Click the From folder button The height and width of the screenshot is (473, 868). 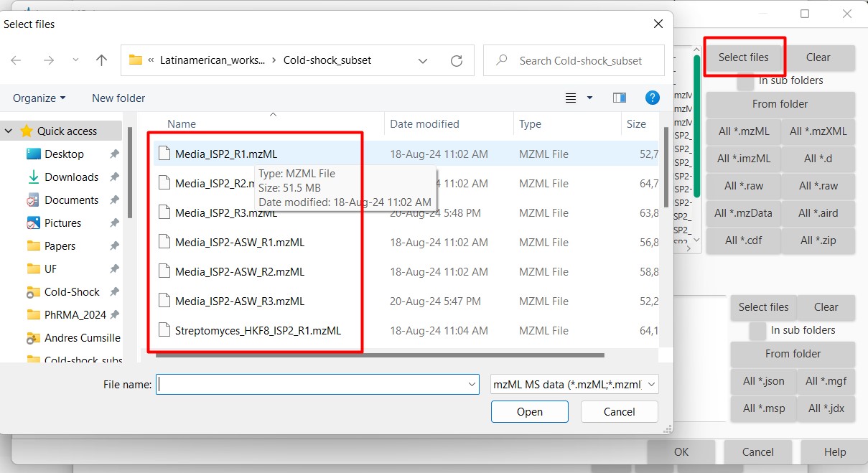pyautogui.click(x=780, y=105)
